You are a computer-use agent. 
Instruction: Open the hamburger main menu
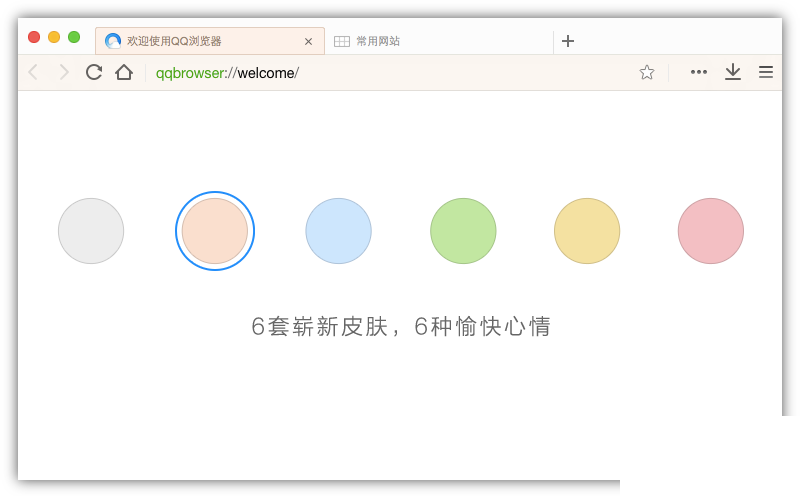tap(766, 72)
